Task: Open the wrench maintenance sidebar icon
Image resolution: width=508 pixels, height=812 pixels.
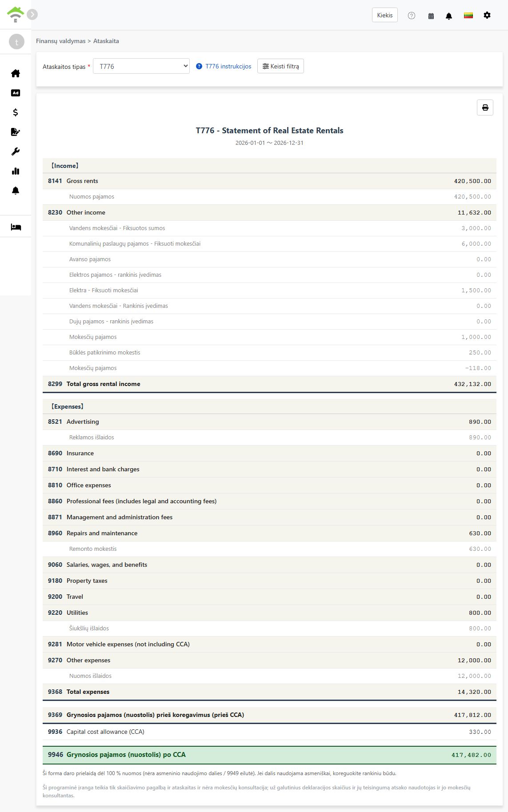Action: tap(16, 151)
